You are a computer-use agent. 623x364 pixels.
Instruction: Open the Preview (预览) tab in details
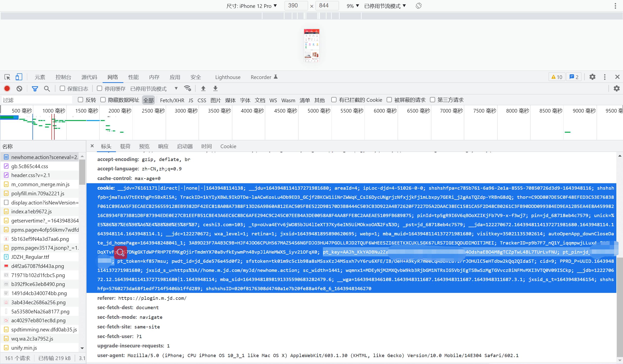[144, 146]
